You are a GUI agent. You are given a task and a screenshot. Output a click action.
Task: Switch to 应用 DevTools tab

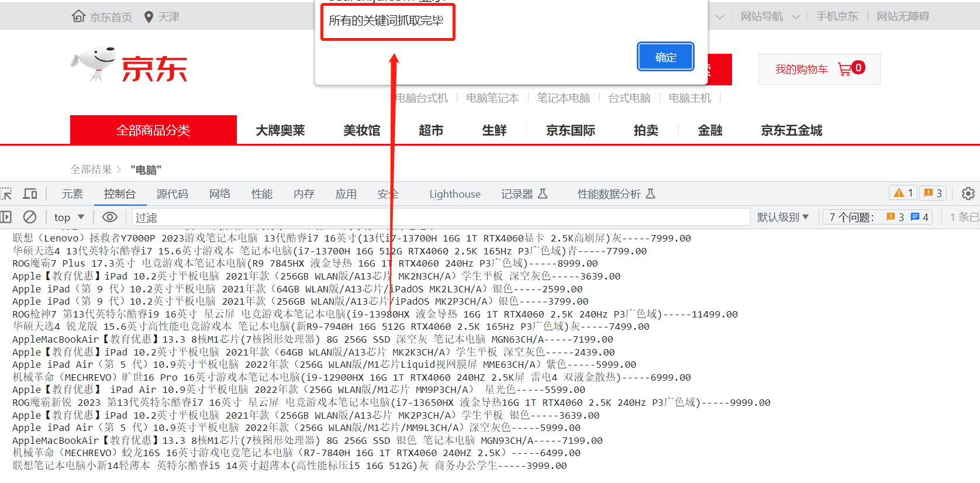point(346,194)
